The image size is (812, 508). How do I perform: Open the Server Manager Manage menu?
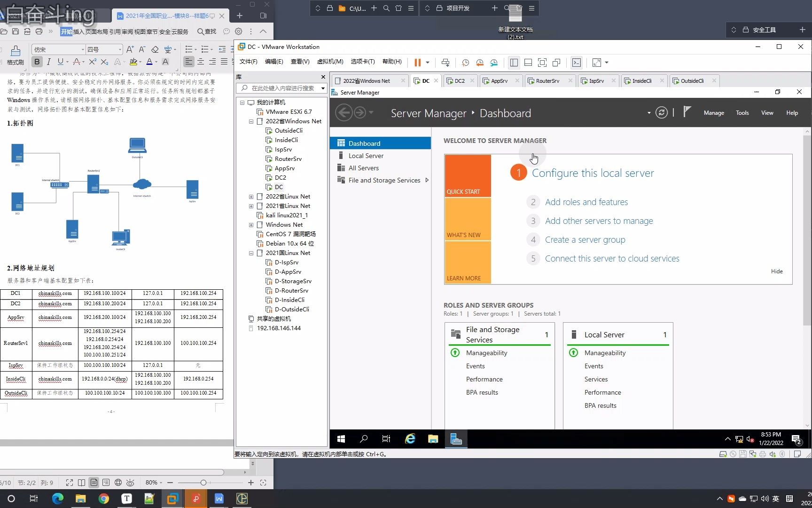(714, 113)
